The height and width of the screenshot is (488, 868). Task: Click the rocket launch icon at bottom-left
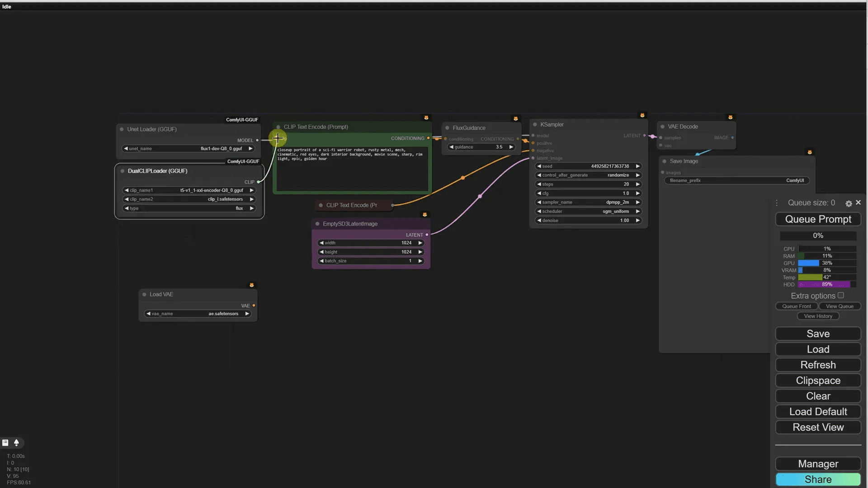tap(17, 443)
